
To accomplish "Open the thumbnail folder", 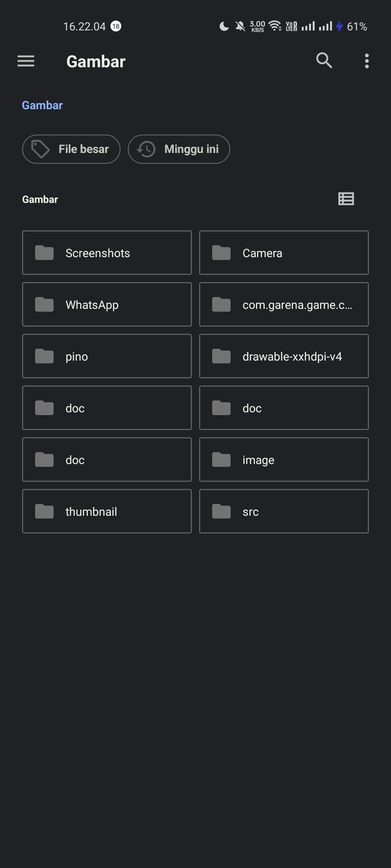I will [107, 511].
